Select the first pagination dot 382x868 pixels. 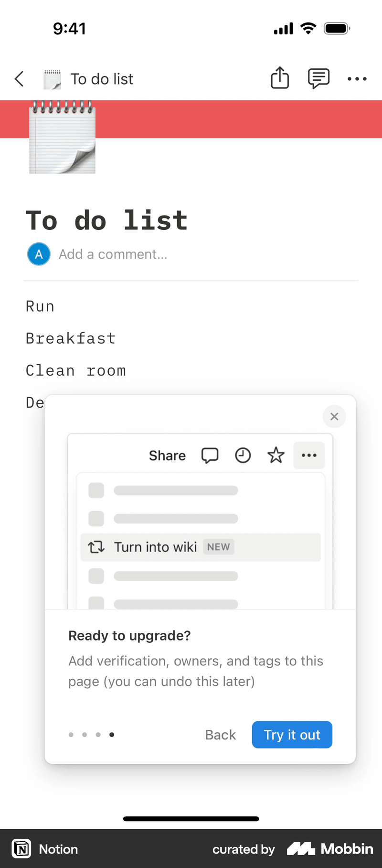click(71, 735)
